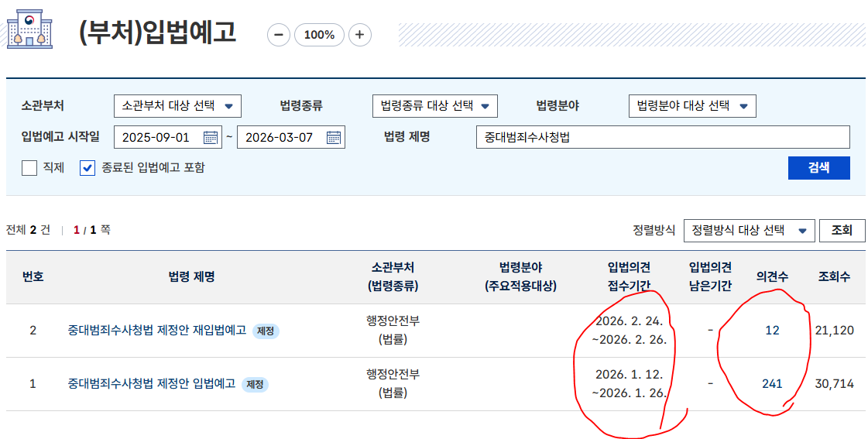Viewport: 868px width, 439px height.
Task: Expand the 정렬방식 대상 선택 dropdown
Action: tap(750, 231)
